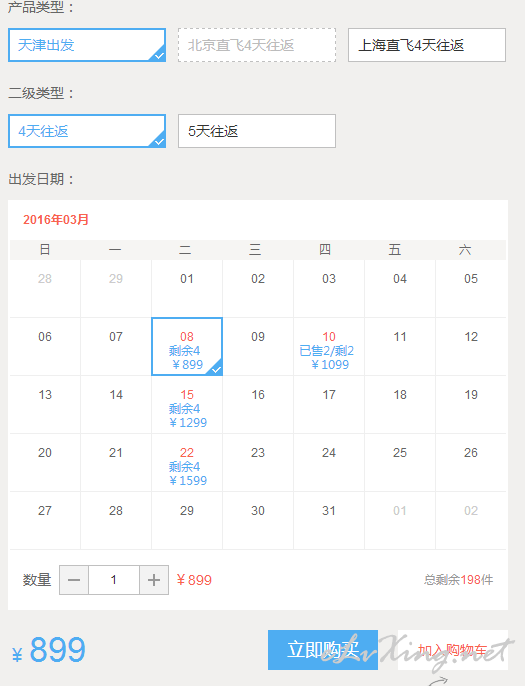
Task: Pick departure date 08 priced ¥899
Action: (187, 346)
